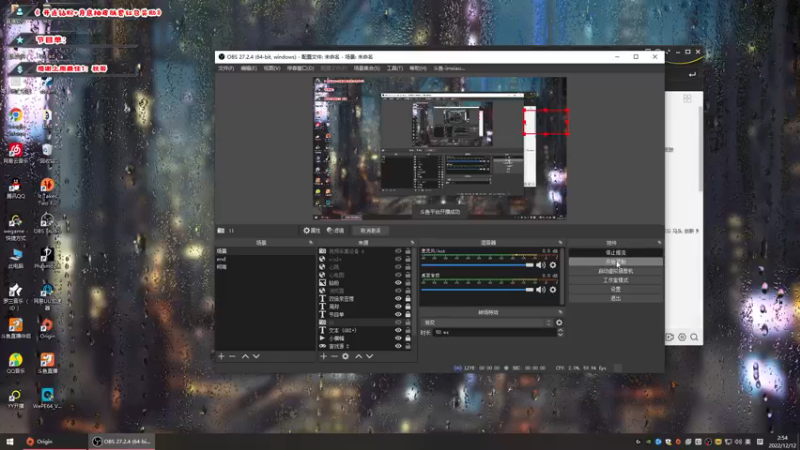Open source 滤镜 button above the docks

336,231
